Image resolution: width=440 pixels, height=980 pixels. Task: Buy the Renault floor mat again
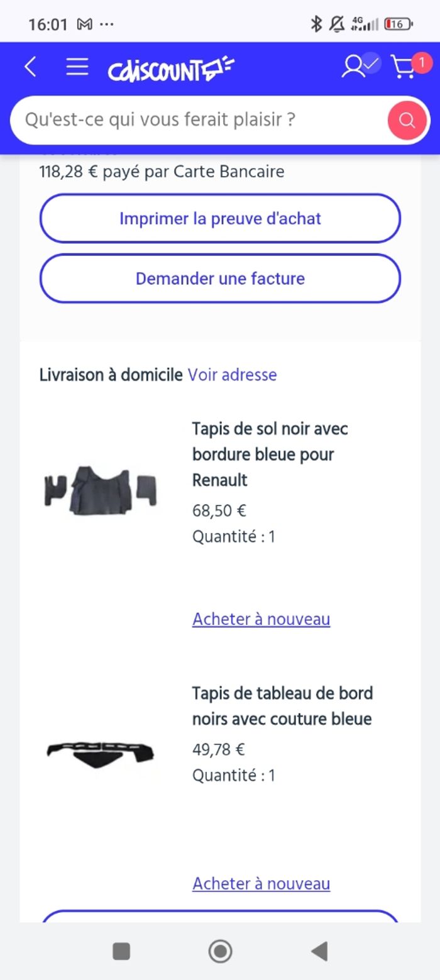click(x=261, y=619)
